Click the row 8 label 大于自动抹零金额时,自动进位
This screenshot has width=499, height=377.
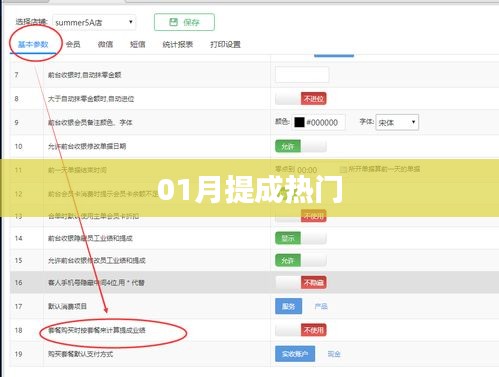[91, 99]
